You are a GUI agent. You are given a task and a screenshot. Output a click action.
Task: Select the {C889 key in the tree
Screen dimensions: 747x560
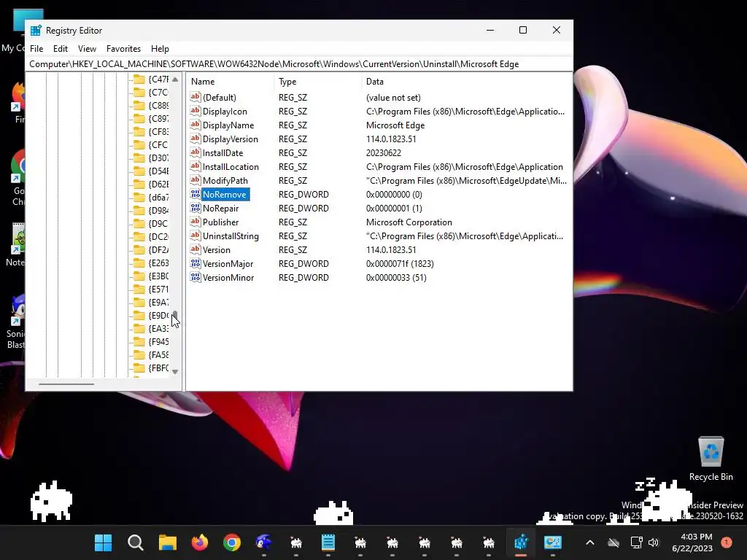point(158,105)
